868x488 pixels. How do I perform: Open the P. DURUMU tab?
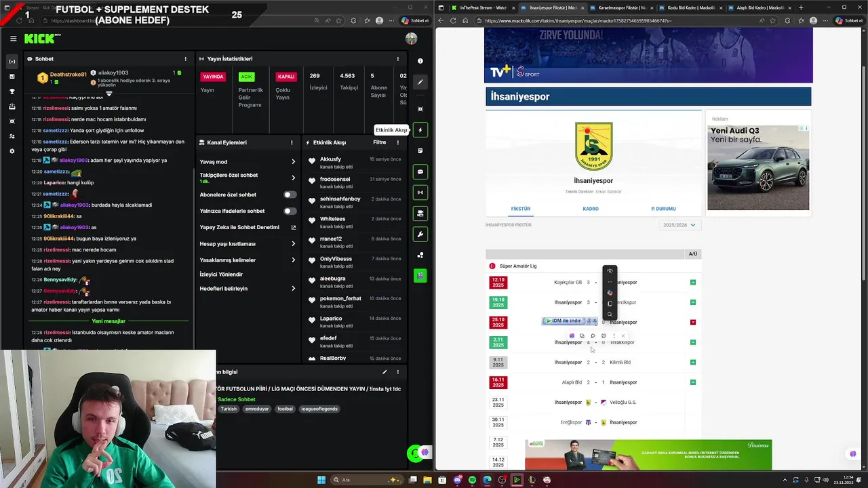point(663,209)
